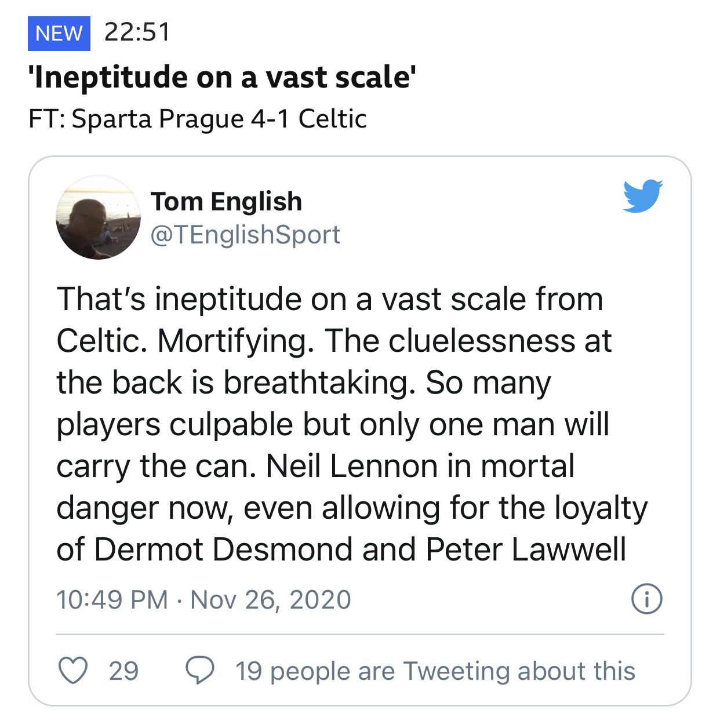
Task: Click Tom English's profile picture
Action: coord(99,217)
